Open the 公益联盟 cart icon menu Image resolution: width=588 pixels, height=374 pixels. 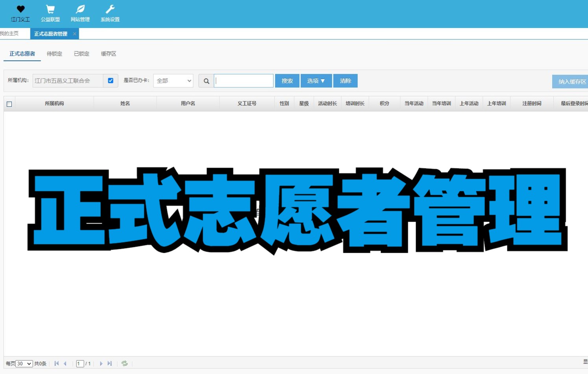[x=50, y=13]
